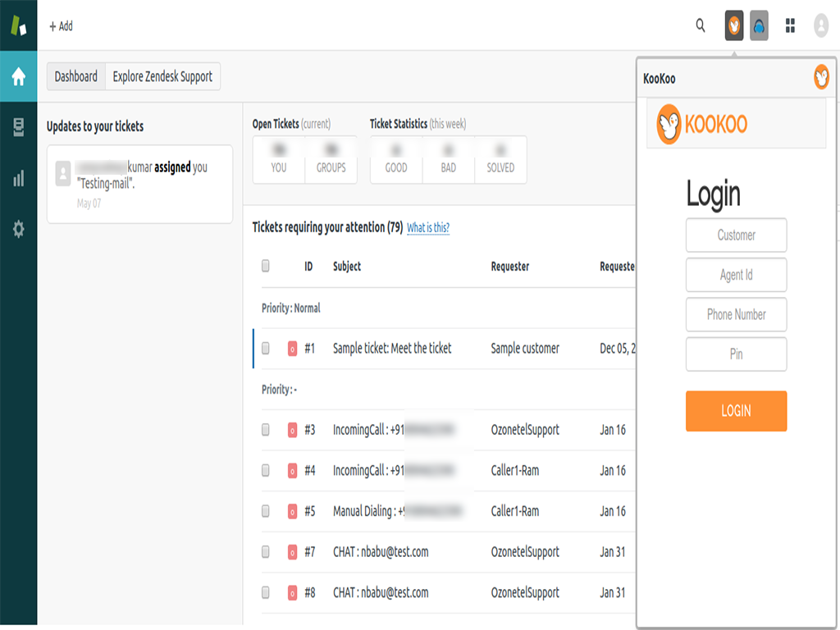Select all tickets header checkbox
The height and width of the screenshot is (630, 840).
[x=266, y=266]
